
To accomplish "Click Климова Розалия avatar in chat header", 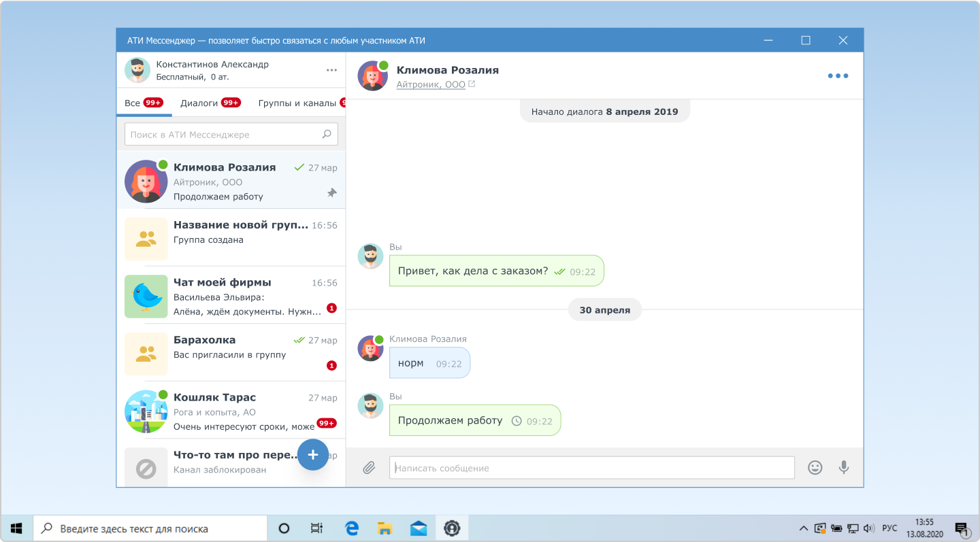I will click(372, 76).
